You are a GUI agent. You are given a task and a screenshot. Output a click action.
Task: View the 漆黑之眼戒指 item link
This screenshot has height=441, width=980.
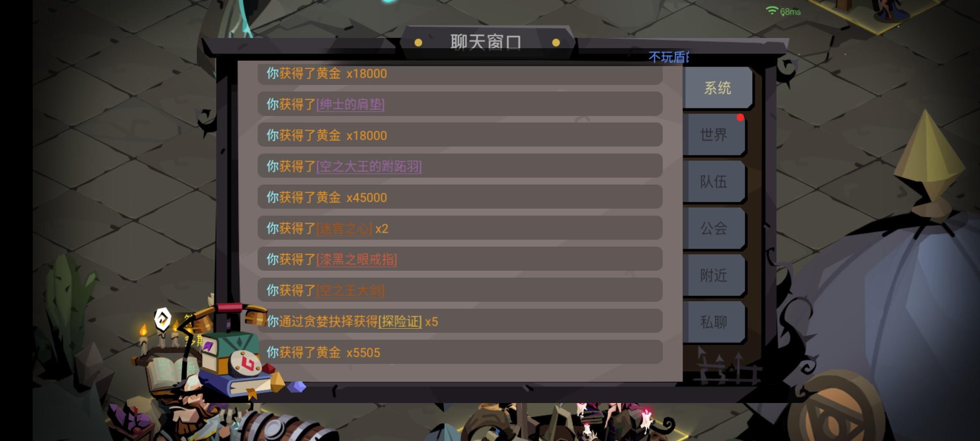pos(356,260)
